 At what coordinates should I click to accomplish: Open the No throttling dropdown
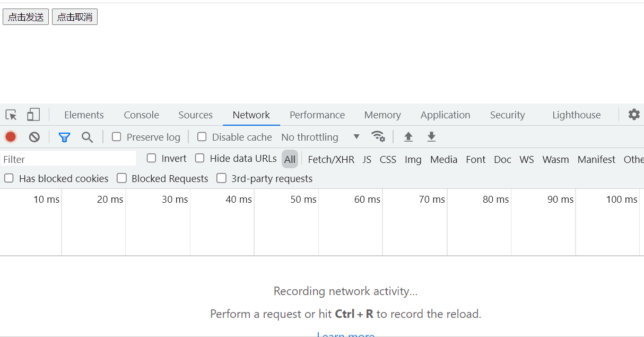tap(320, 137)
